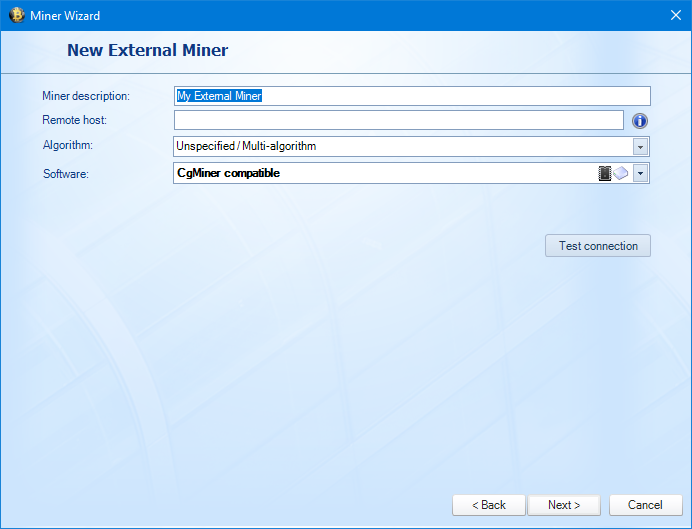Click the Miner description label
This screenshot has width=692, height=529.
pyautogui.click(x=86, y=96)
